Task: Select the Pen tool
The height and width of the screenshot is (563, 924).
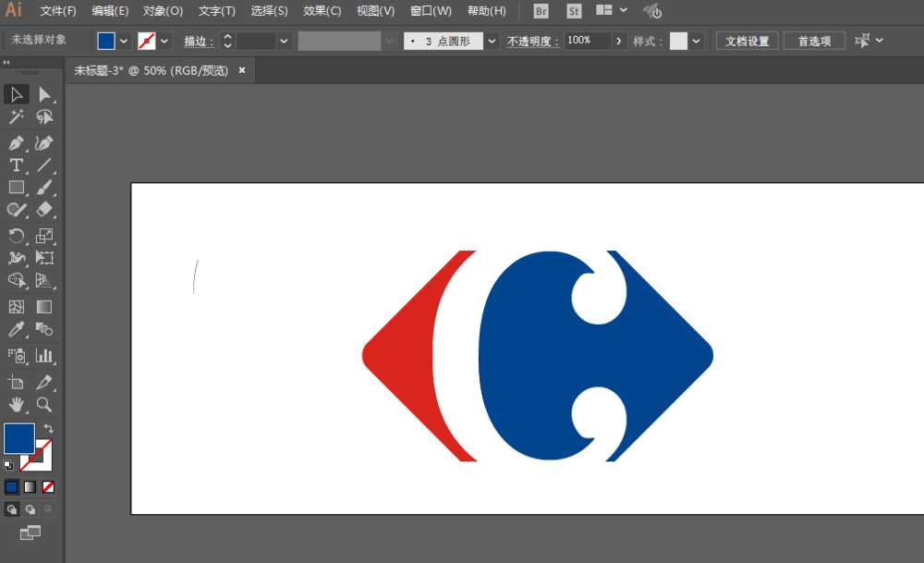Action: [16, 142]
